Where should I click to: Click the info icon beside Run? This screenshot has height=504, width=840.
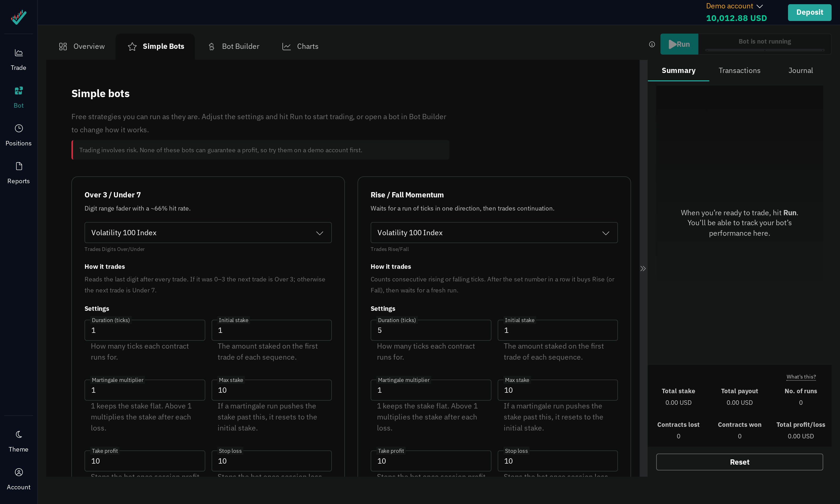tap(652, 44)
